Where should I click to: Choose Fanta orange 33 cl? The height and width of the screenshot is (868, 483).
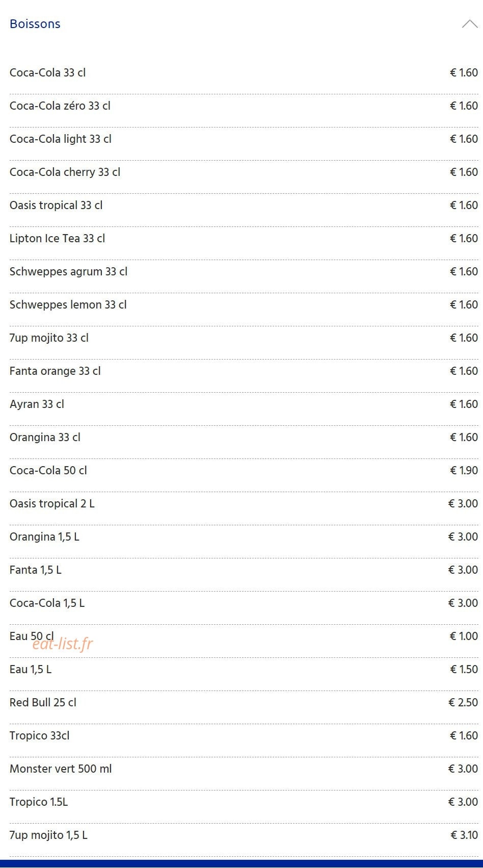pos(244,371)
